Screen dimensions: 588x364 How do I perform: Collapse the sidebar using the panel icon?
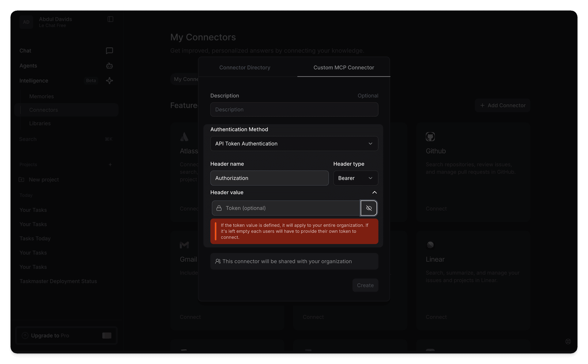click(x=110, y=19)
